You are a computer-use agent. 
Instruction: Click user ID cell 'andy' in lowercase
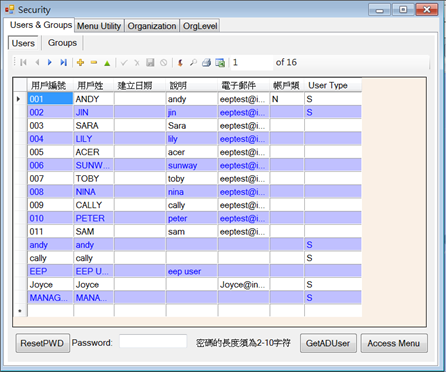pyautogui.click(x=50, y=245)
